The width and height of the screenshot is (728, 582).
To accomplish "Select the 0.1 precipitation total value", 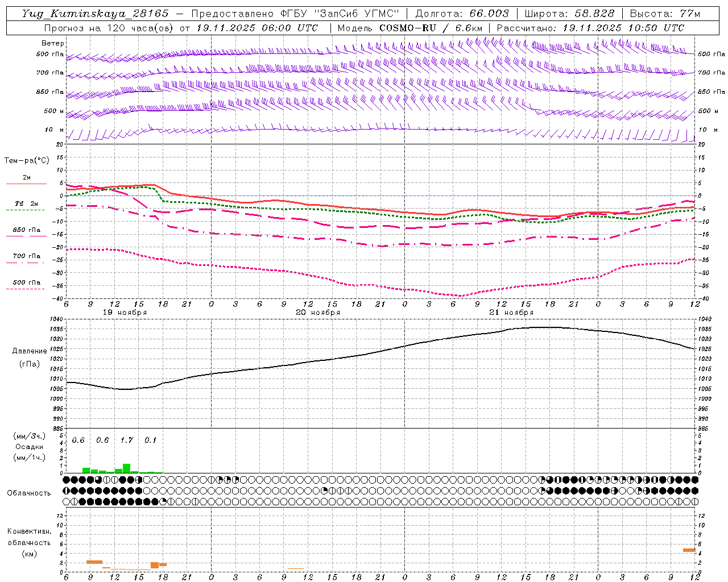I will (x=150, y=440).
